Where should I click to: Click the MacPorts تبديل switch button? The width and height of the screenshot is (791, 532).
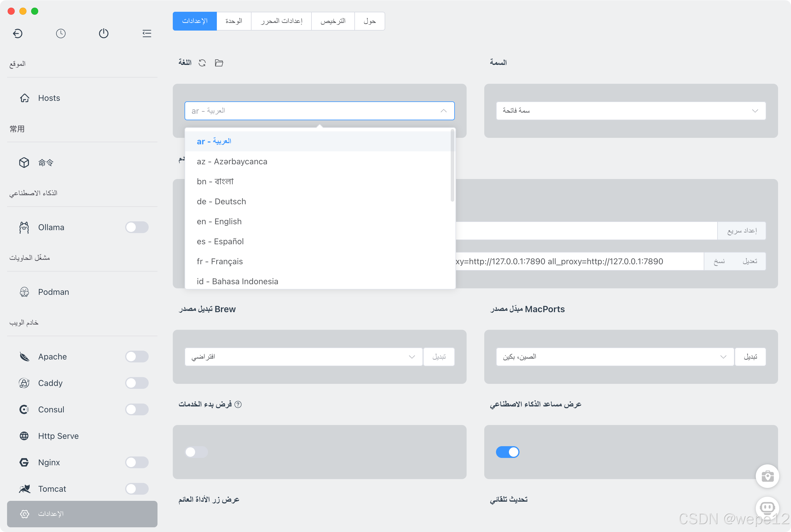click(x=750, y=357)
